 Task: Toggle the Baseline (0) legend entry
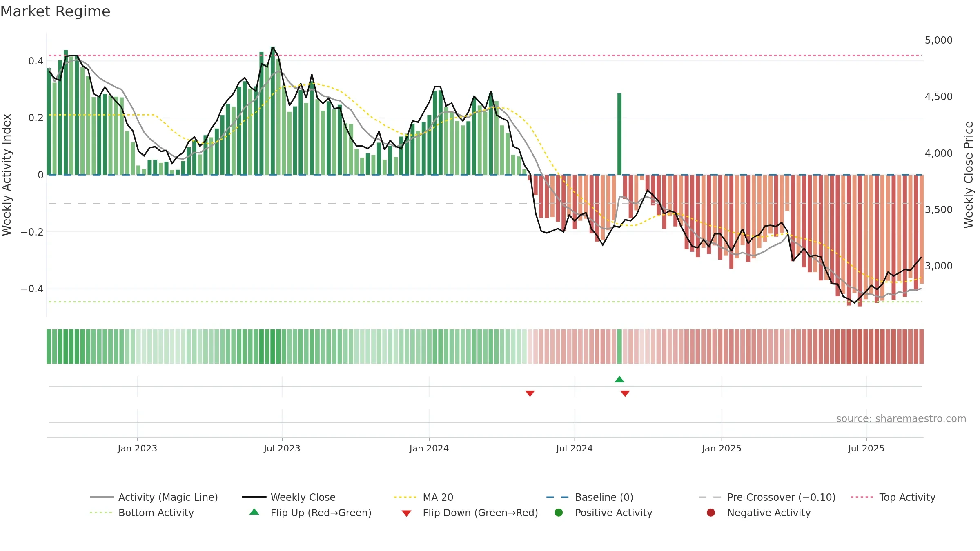[x=590, y=497]
